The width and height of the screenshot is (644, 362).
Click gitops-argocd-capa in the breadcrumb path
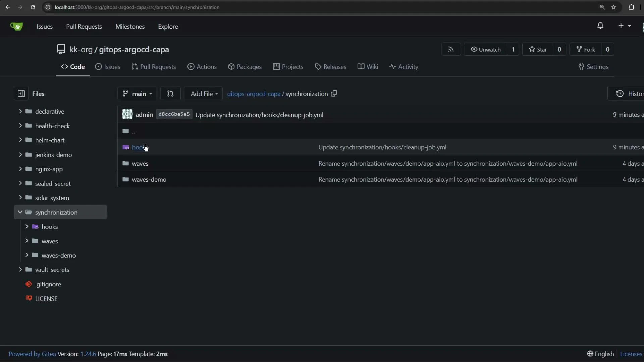(254, 94)
